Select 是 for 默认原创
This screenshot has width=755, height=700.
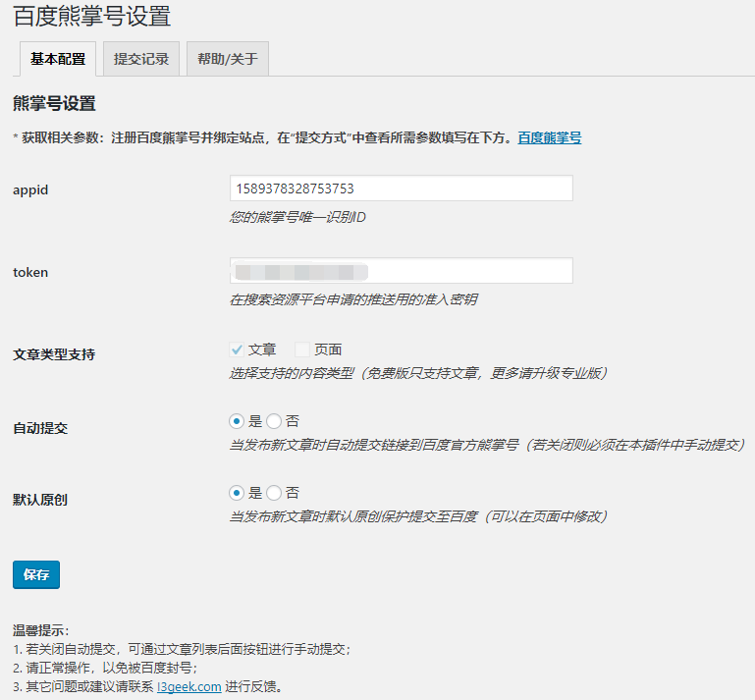pyautogui.click(x=237, y=493)
